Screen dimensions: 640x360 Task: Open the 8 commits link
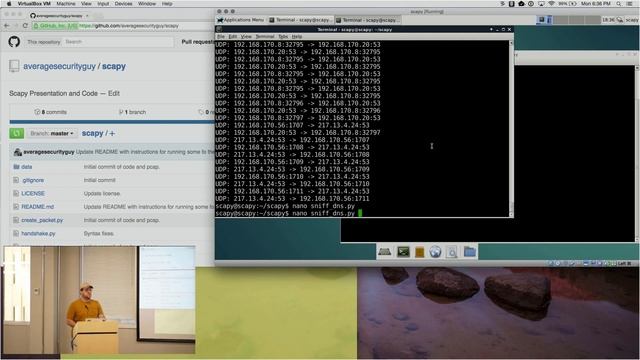click(x=51, y=112)
